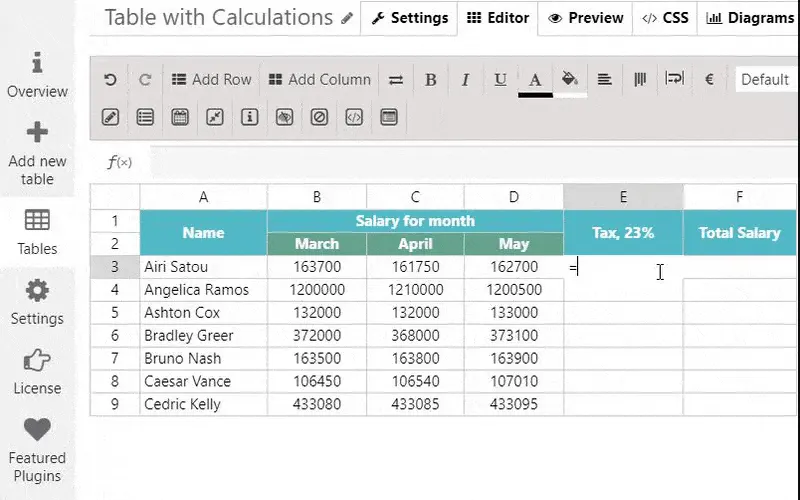The width and height of the screenshot is (800, 500).
Task: Click the info comment icon
Action: [x=249, y=117]
